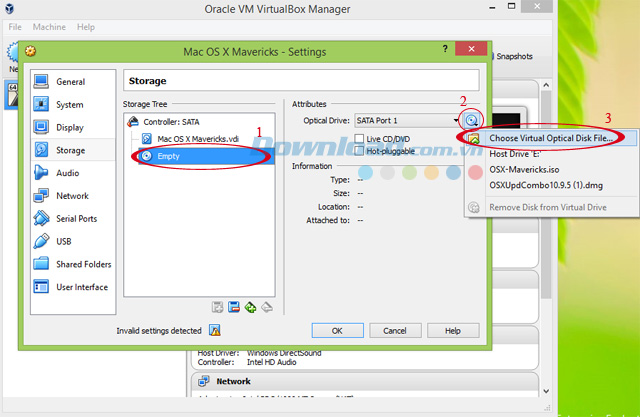Click the optical disk chooser icon
This screenshot has height=417, width=640.
click(471, 120)
